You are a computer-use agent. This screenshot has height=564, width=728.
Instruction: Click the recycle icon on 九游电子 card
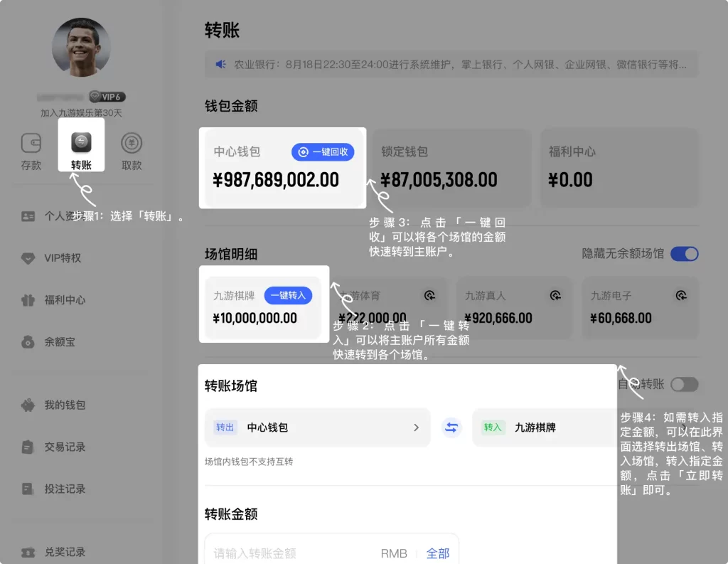(x=680, y=295)
